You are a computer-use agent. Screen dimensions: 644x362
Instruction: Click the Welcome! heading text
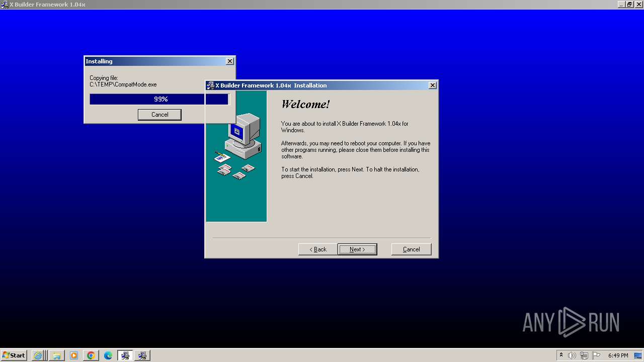click(x=305, y=105)
